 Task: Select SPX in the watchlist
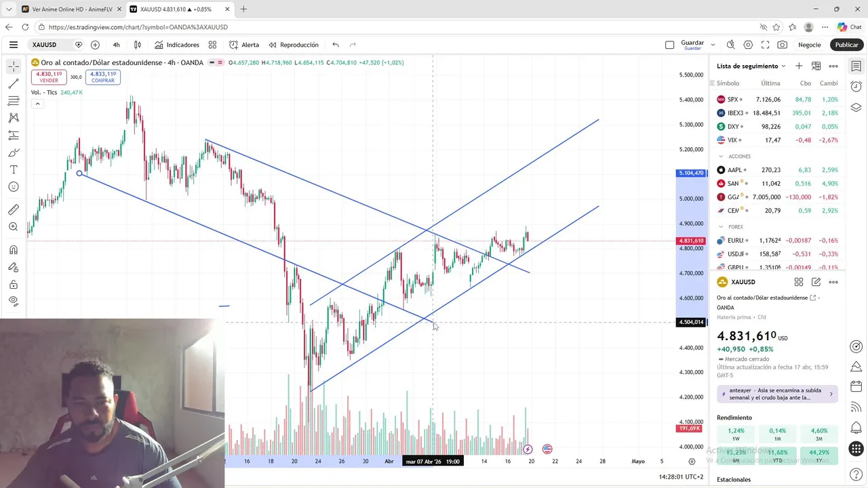point(777,100)
